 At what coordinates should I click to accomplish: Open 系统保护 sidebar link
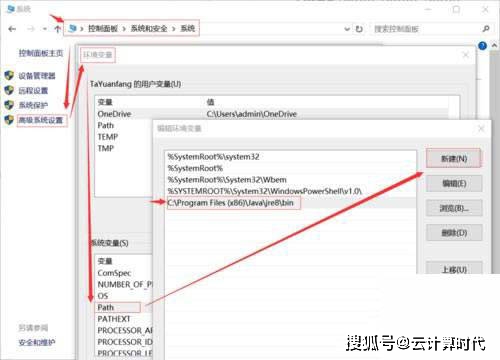point(33,105)
